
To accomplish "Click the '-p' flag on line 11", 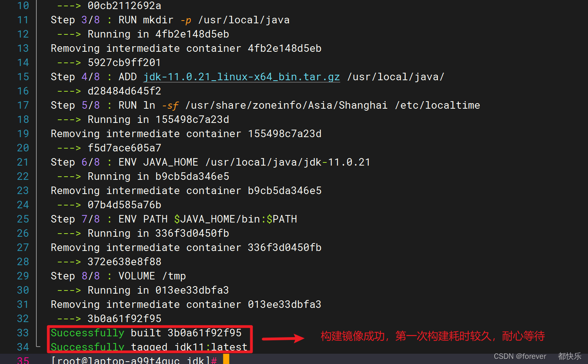I will pos(186,20).
